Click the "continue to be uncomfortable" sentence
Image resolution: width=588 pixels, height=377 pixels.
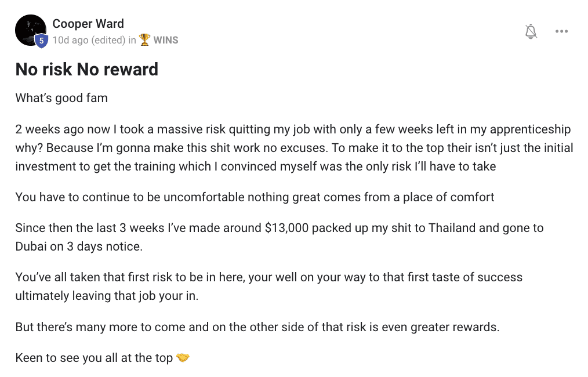click(255, 197)
